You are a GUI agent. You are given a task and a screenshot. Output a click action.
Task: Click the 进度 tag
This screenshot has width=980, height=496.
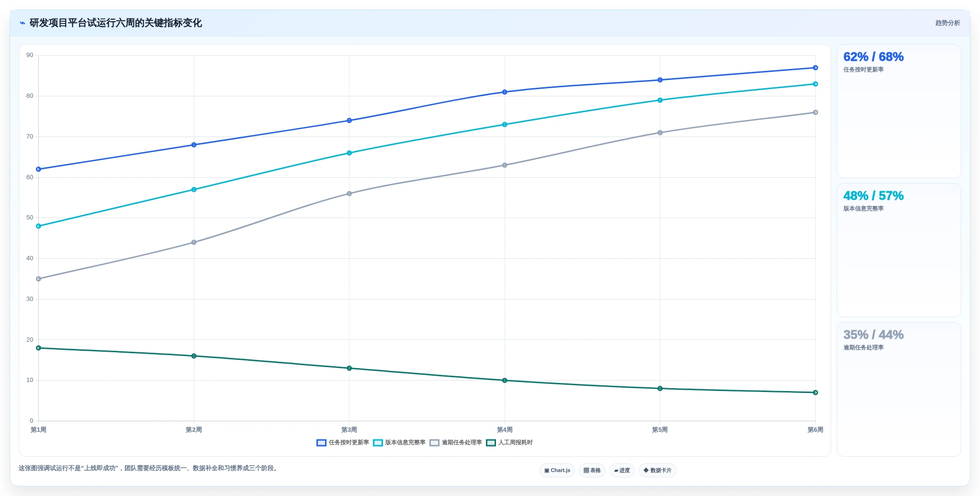click(x=622, y=471)
